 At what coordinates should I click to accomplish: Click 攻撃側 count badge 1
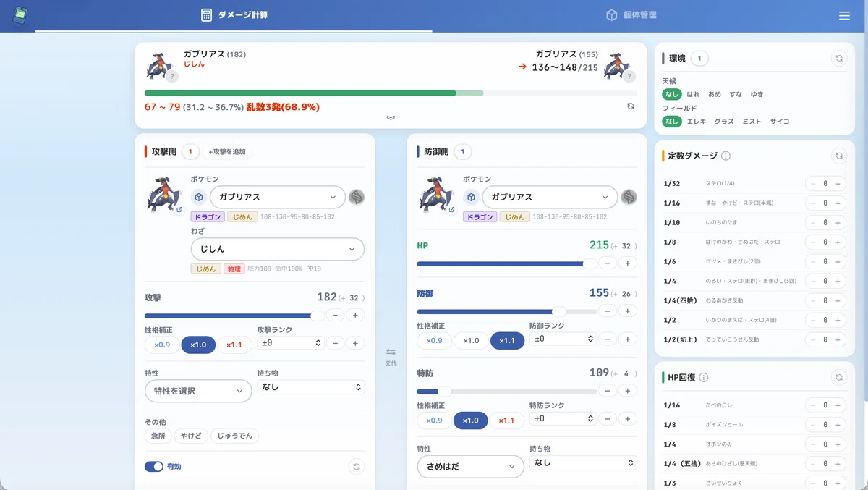click(x=190, y=152)
